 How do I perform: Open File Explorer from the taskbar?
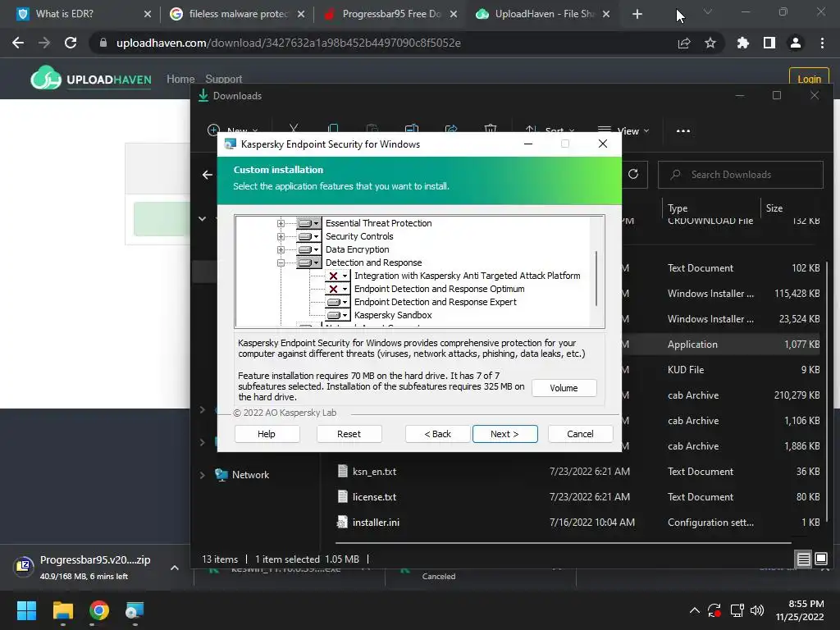pyautogui.click(x=62, y=610)
